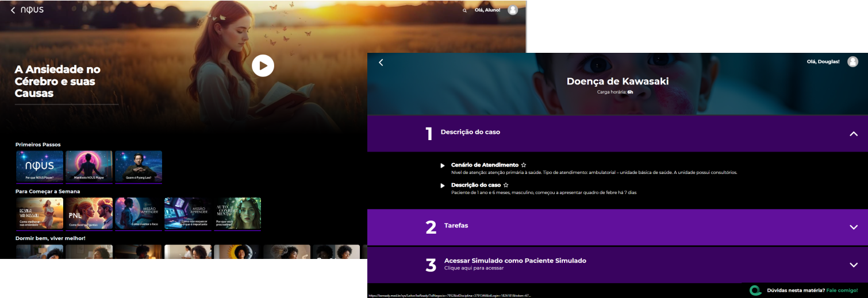The width and height of the screenshot is (868, 298).
Task: Click the 'Olá, Aluno!' greeting
Action: [x=487, y=10]
